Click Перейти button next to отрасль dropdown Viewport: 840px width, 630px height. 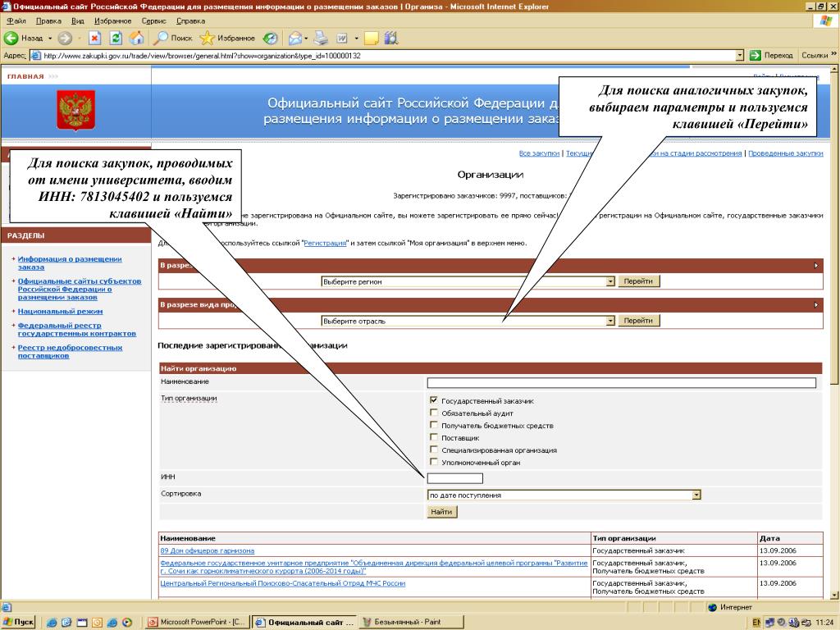pyautogui.click(x=638, y=321)
